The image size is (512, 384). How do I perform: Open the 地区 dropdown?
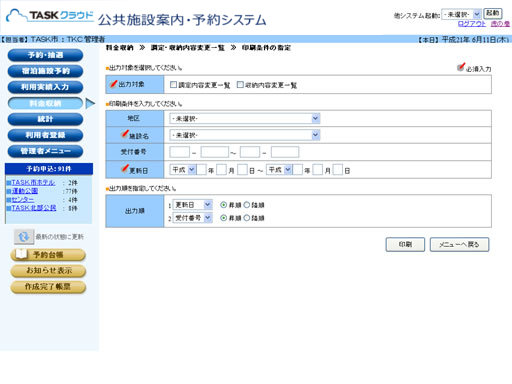[245, 118]
